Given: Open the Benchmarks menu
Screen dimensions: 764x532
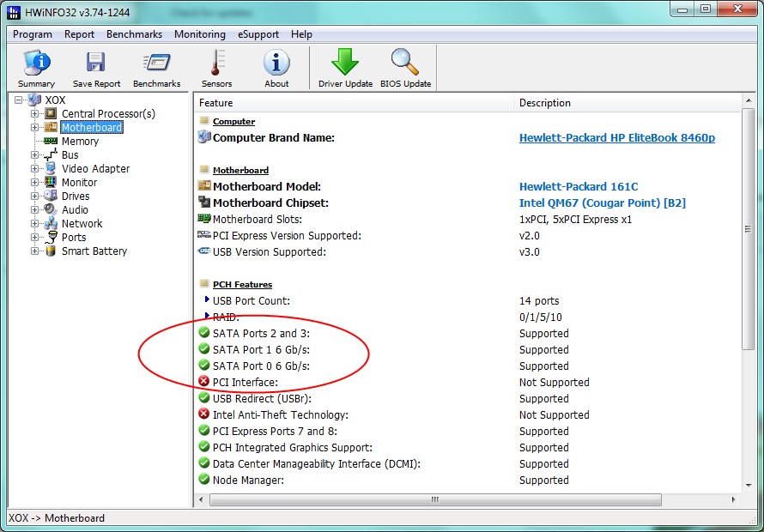Looking at the screenshot, I should [x=135, y=34].
